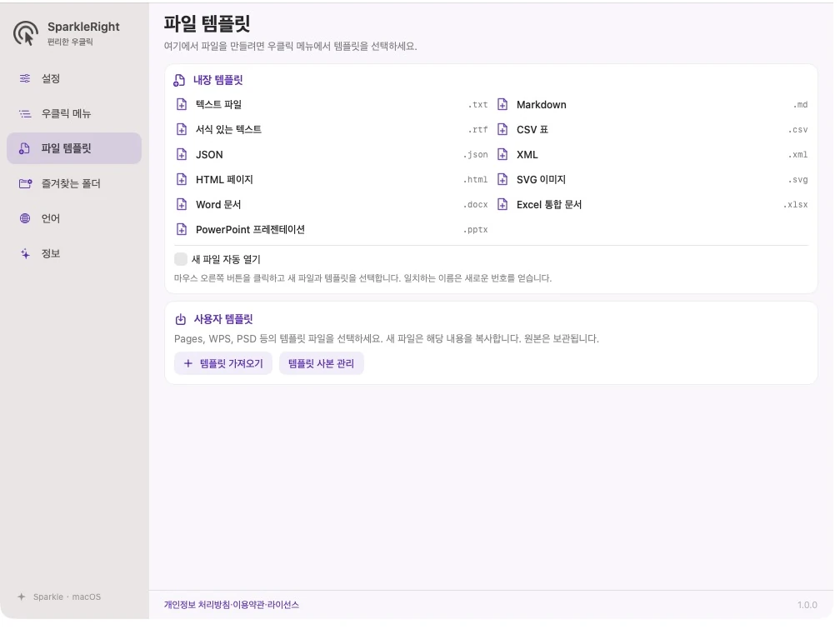This screenshot has width=840, height=629.
Task: Select the PowerPoint 프레젠테이션 template label
Action: (x=250, y=230)
